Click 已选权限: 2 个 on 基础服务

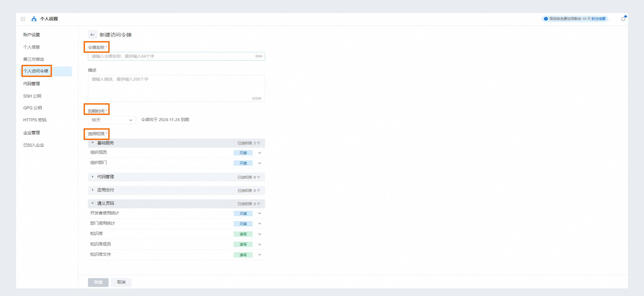[x=249, y=143]
